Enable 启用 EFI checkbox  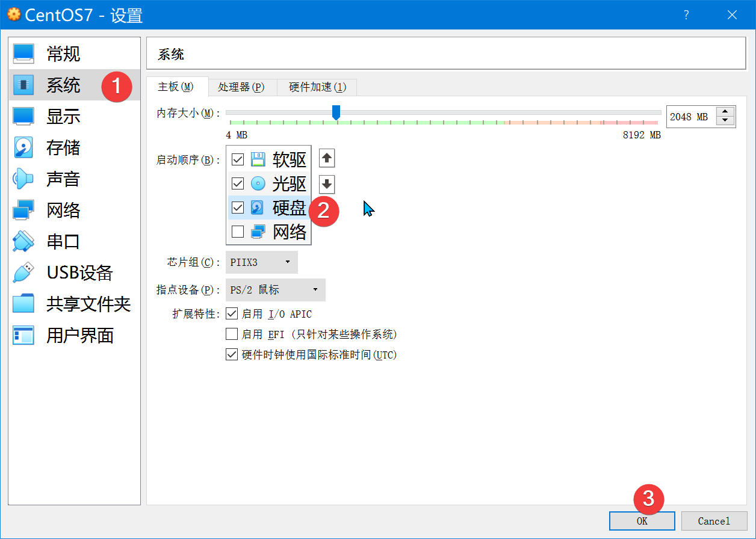pos(232,334)
